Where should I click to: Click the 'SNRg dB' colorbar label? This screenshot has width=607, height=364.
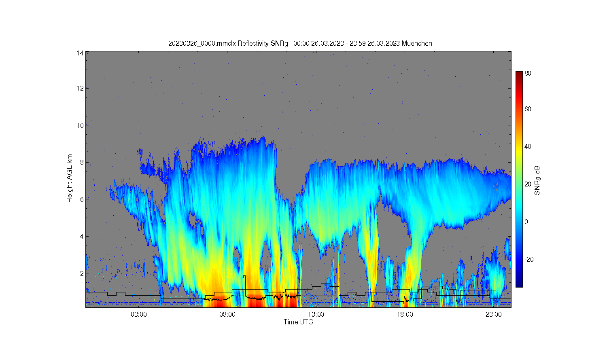[537, 180]
